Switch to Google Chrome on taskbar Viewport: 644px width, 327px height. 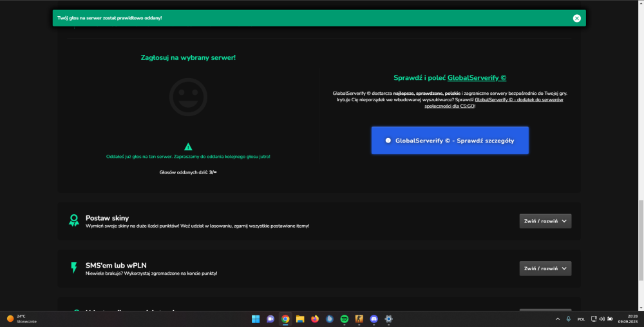tap(285, 319)
